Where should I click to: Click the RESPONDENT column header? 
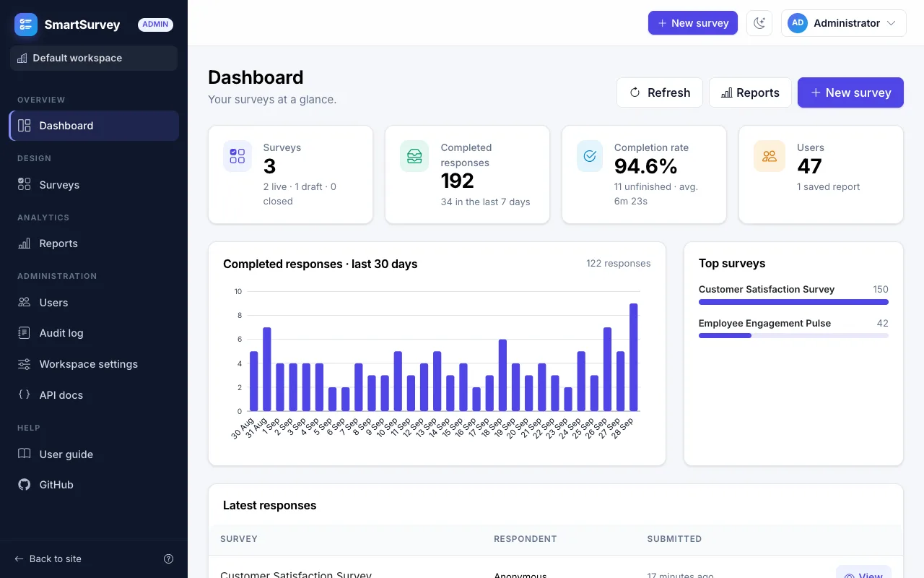(x=526, y=539)
